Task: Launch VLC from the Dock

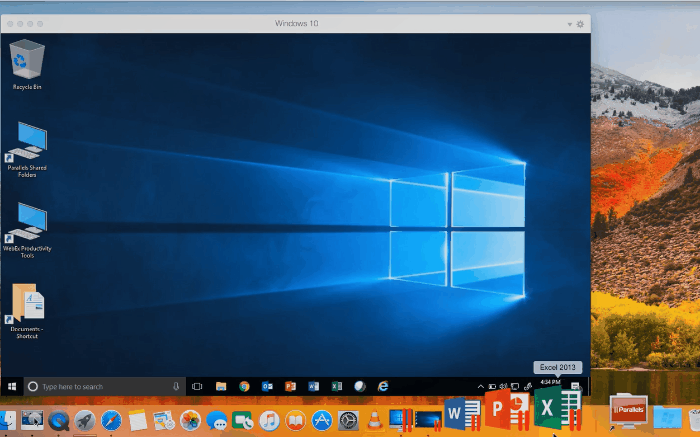Action: [375, 420]
